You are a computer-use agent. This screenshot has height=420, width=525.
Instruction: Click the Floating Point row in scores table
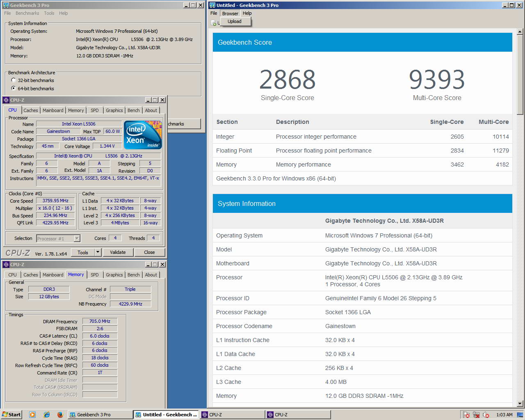pos(363,151)
